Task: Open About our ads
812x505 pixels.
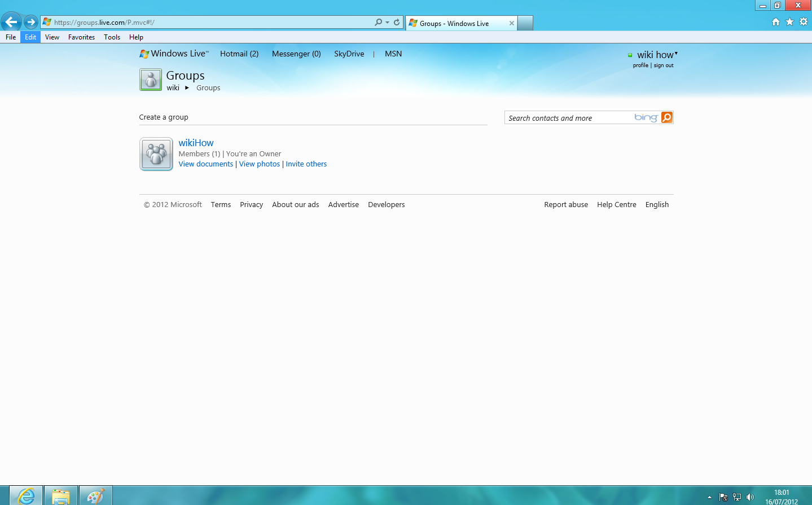Action: tap(296, 205)
